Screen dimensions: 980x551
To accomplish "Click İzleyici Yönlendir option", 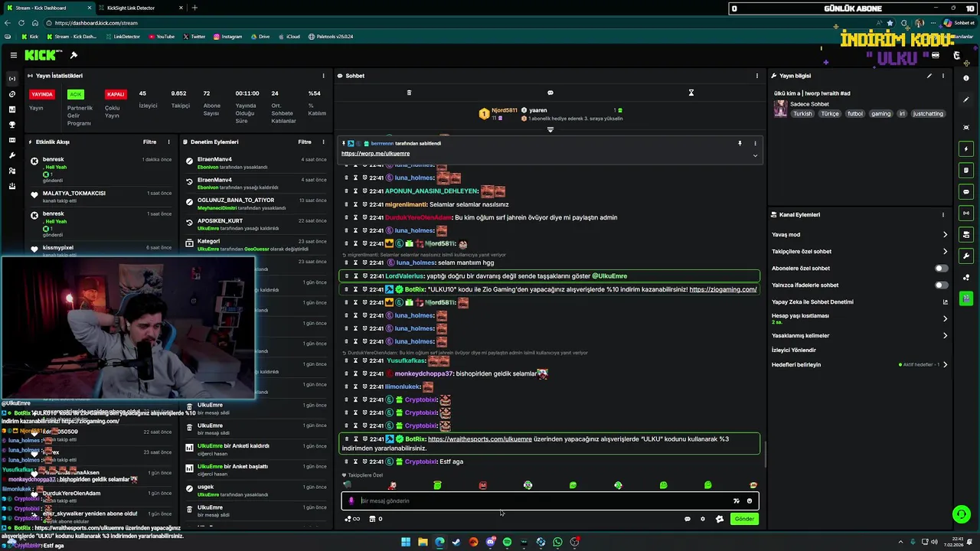I will (794, 350).
